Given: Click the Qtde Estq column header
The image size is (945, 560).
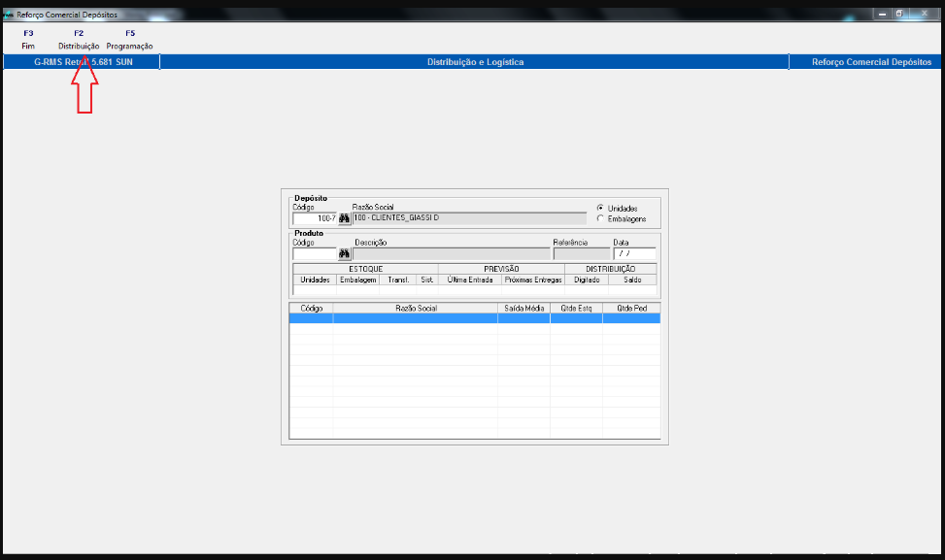Looking at the screenshot, I should click(576, 308).
